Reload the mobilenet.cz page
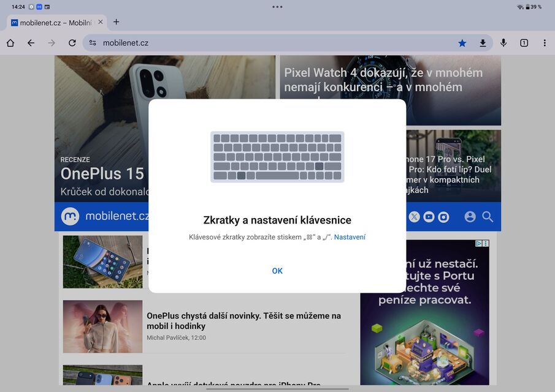The height and width of the screenshot is (392, 555). [72, 43]
